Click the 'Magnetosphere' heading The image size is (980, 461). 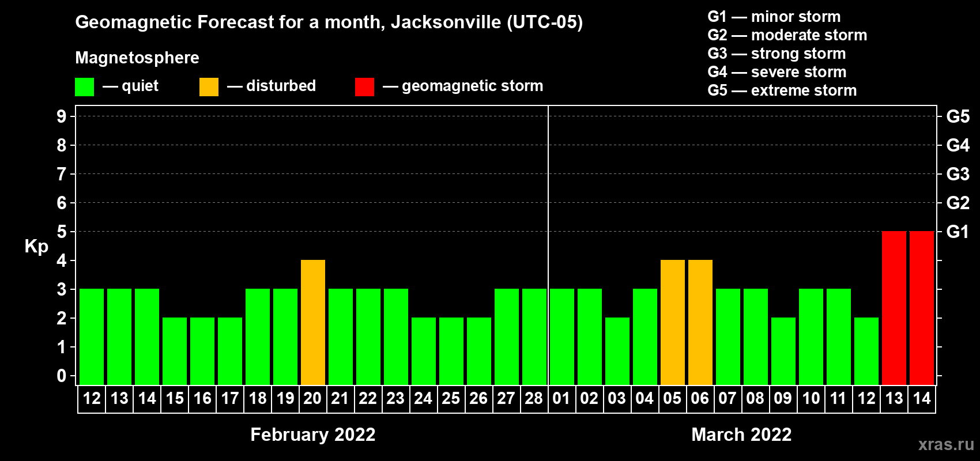(x=137, y=58)
